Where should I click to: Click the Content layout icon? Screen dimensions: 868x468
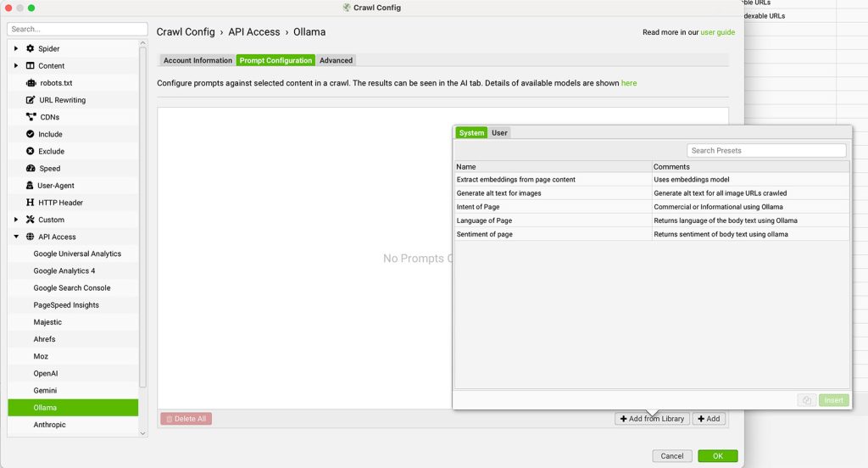tap(30, 65)
